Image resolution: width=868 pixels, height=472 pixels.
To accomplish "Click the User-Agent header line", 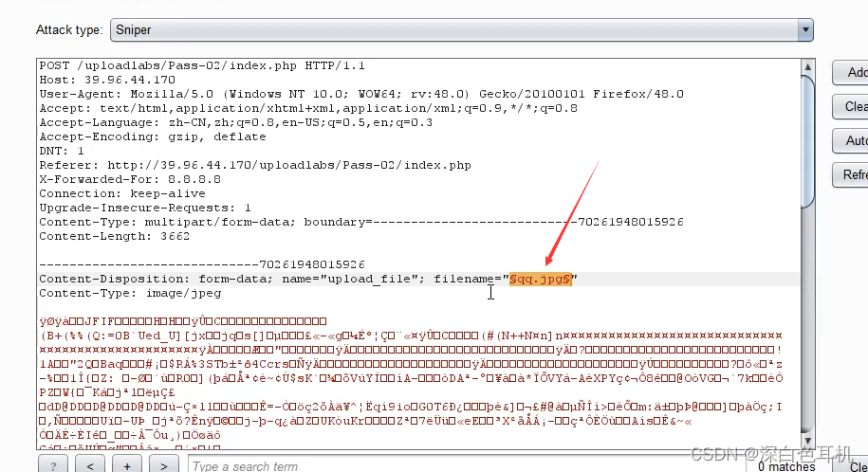I will tap(361, 94).
